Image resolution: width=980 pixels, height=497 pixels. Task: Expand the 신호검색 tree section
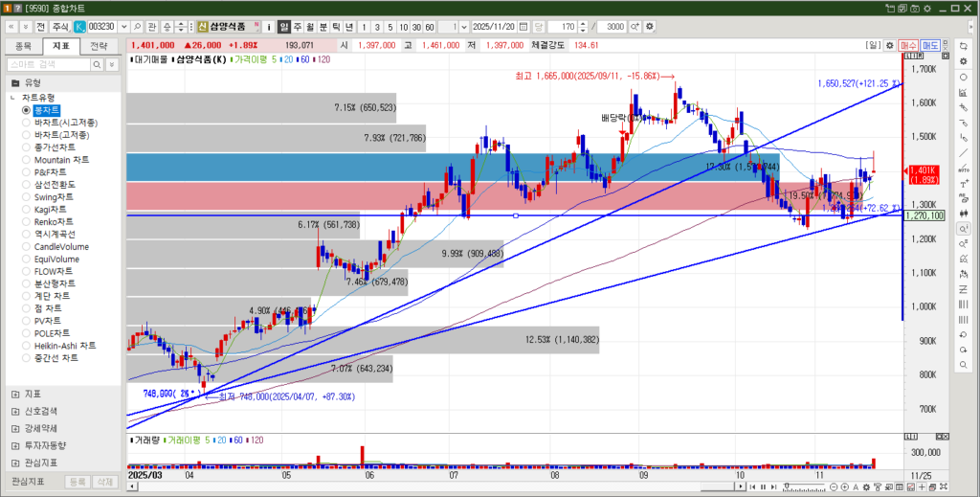pos(14,411)
